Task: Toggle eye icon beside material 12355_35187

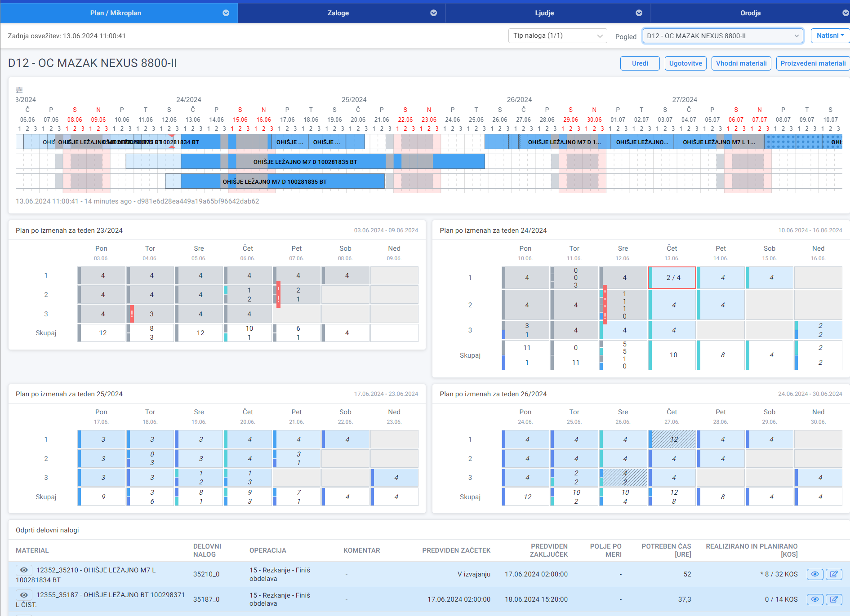Action: (24, 594)
